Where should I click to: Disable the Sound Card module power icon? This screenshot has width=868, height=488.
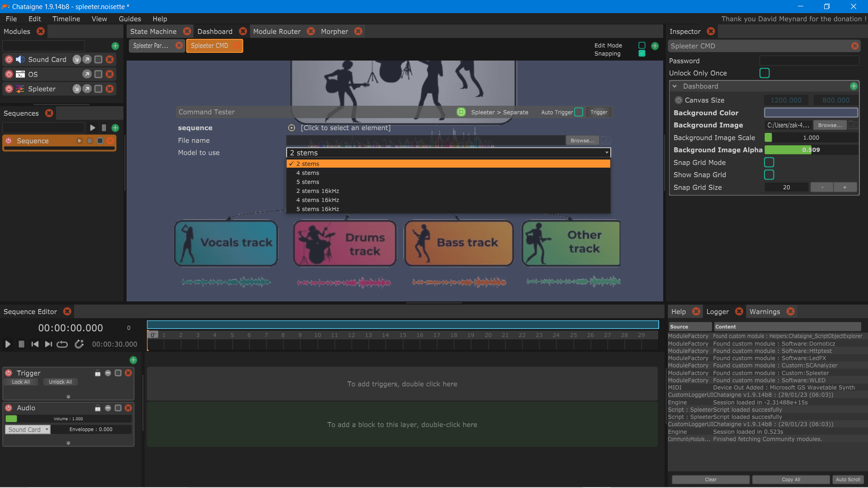coord(9,60)
